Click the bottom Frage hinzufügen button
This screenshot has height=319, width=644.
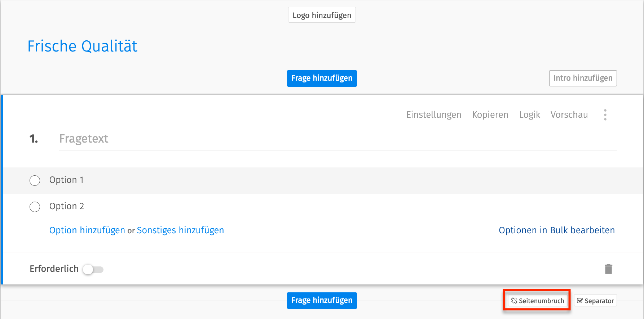tap(322, 300)
